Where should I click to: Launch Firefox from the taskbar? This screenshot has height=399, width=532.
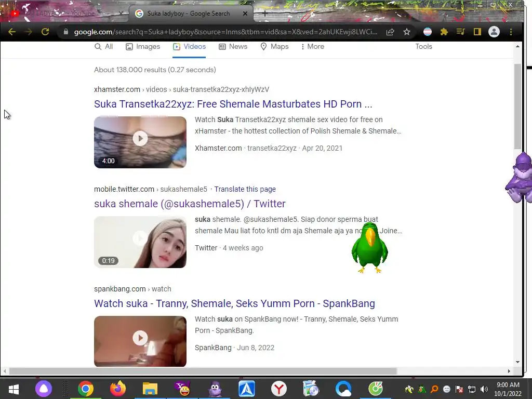(118, 389)
